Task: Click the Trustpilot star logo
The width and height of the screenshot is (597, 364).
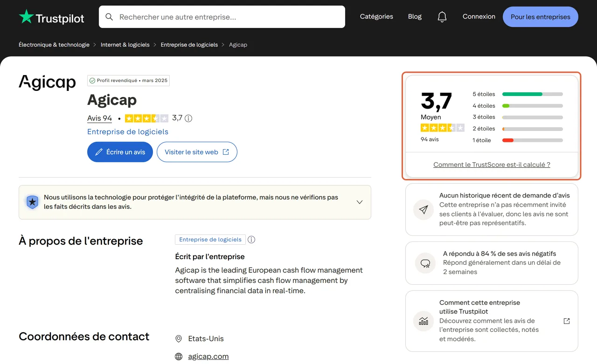Action: click(26, 17)
